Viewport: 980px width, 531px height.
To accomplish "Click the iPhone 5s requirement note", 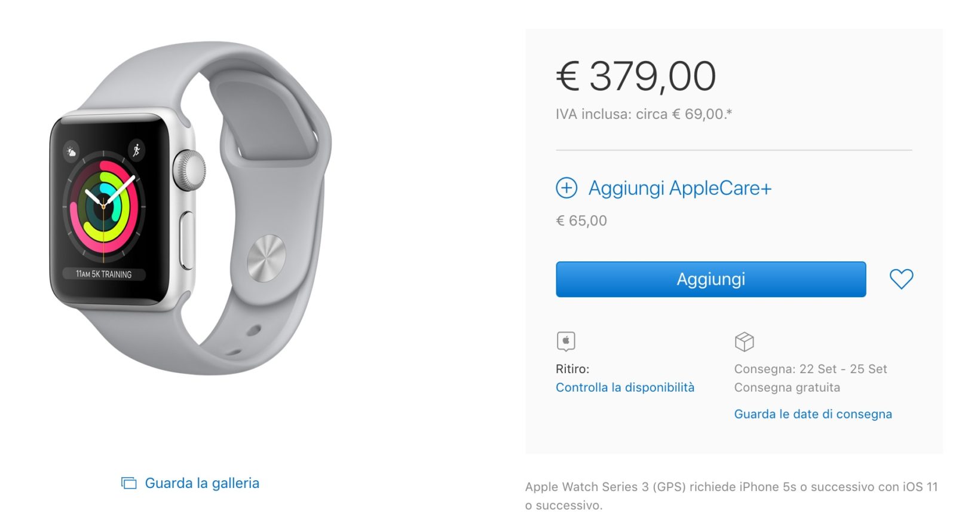I will (731, 496).
